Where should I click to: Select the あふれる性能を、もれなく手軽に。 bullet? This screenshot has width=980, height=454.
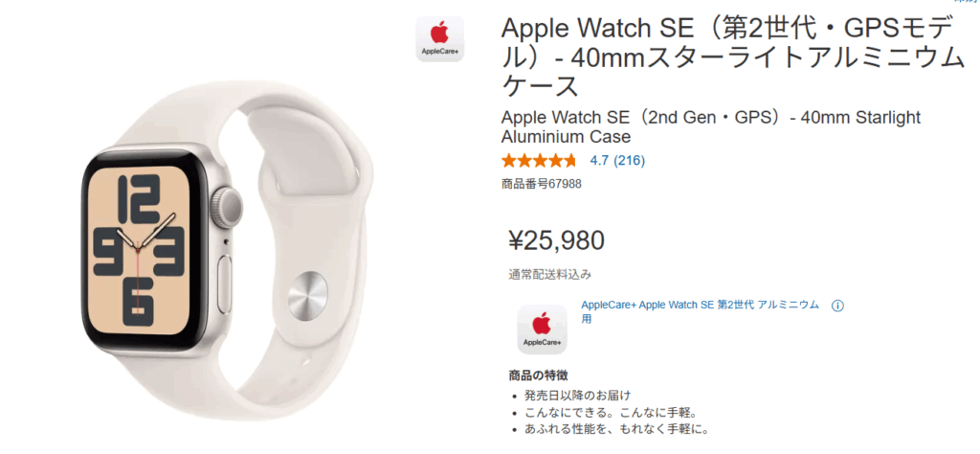tap(616, 430)
